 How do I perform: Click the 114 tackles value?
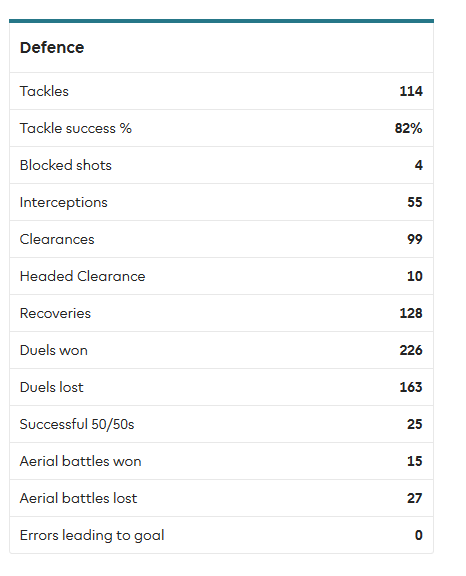pyautogui.click(x=411, y=91)
